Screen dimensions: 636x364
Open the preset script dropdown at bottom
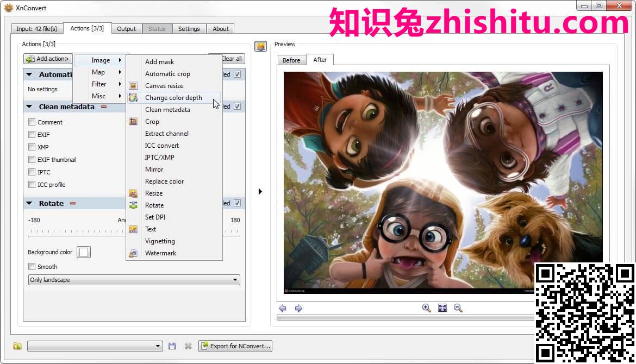pyautogui.click(x=95, y=346)
